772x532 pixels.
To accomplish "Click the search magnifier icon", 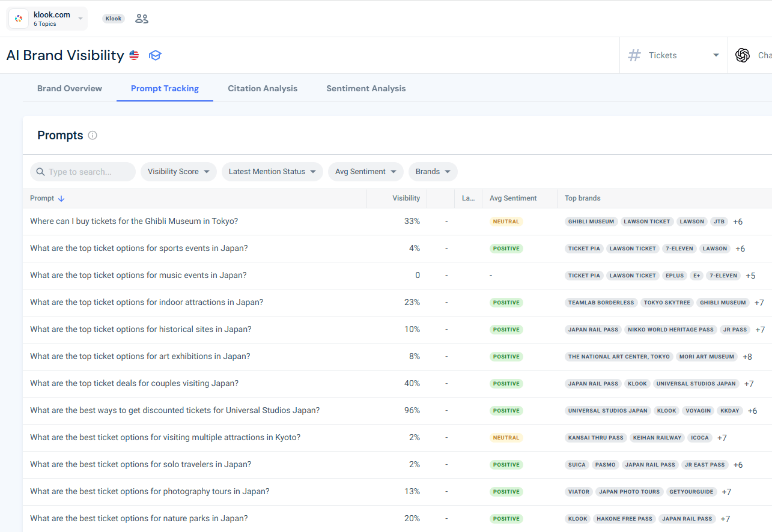I will [40, 172].
